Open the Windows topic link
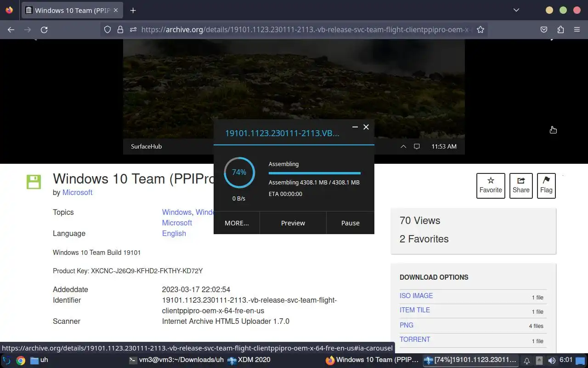Image resolution: width=588 pixels, height=368 pixels. [176, 212]
